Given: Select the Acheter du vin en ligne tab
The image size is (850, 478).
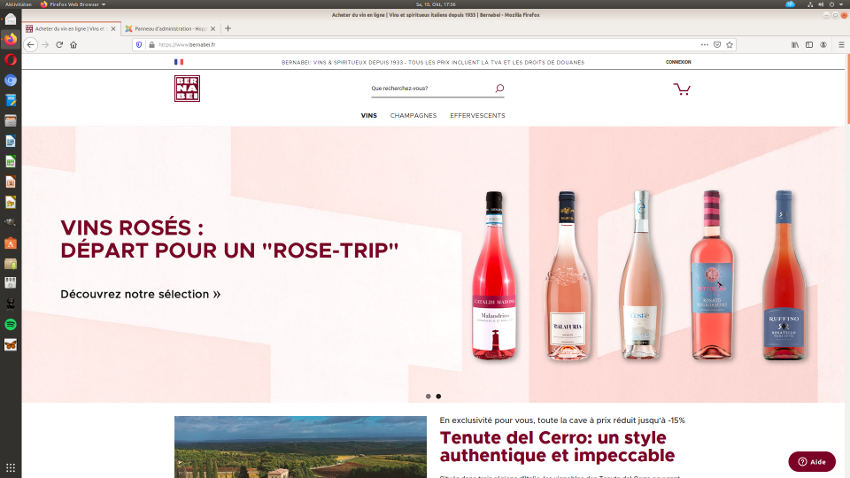Looking at the screenshot, I should click(x=70, y=29).
